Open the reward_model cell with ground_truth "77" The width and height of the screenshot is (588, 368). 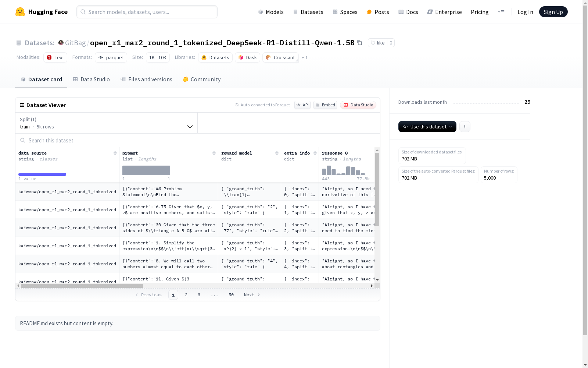tap(250, 228)
